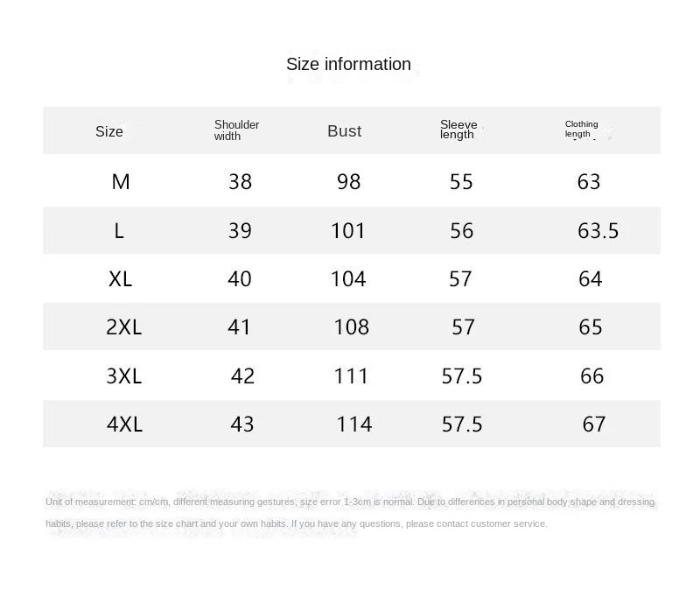Click sleeve length 57.5 in 3XL row
Screen dimensions: 700x590
coord(461,376)
